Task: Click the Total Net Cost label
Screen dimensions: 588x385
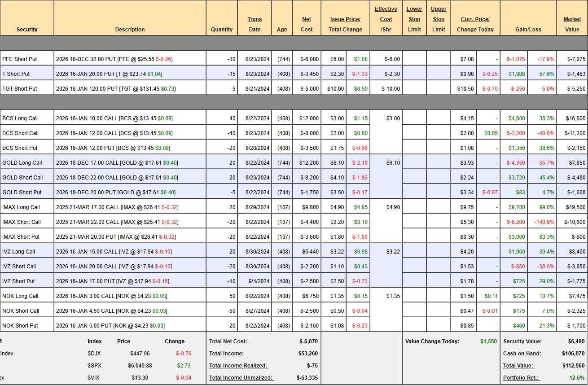Action: 228,341
